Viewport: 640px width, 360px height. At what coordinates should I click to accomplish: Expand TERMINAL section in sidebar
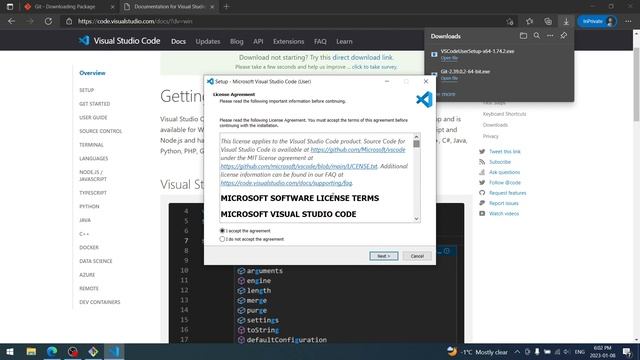[91, 144]
